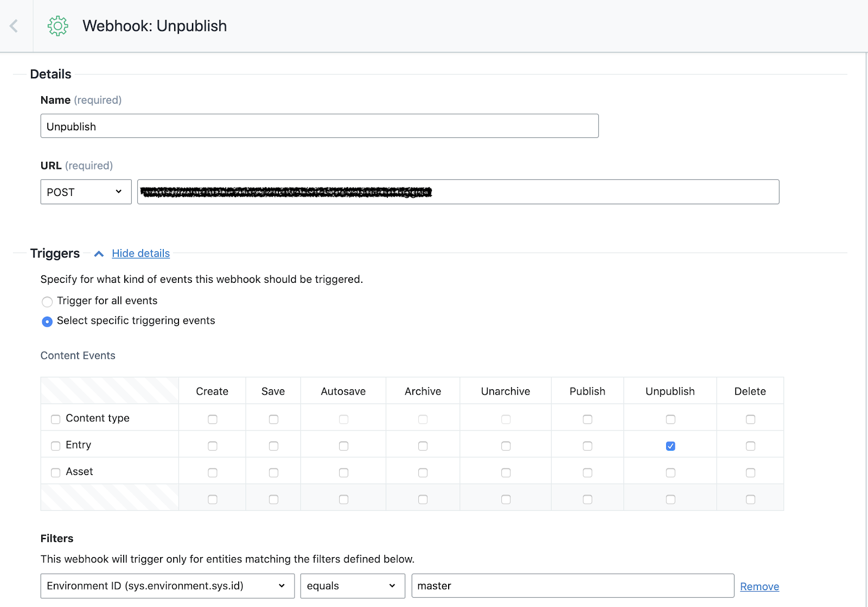Click the webhook gear icon

58,26
